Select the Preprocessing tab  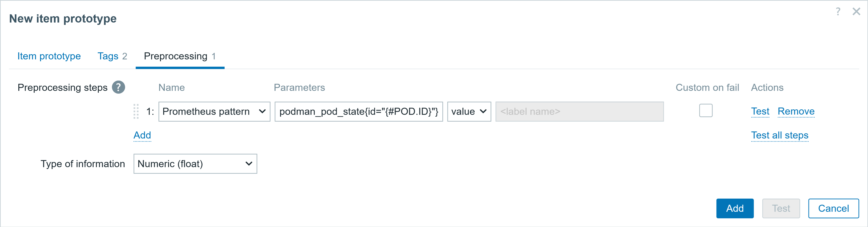coord(180,56)
